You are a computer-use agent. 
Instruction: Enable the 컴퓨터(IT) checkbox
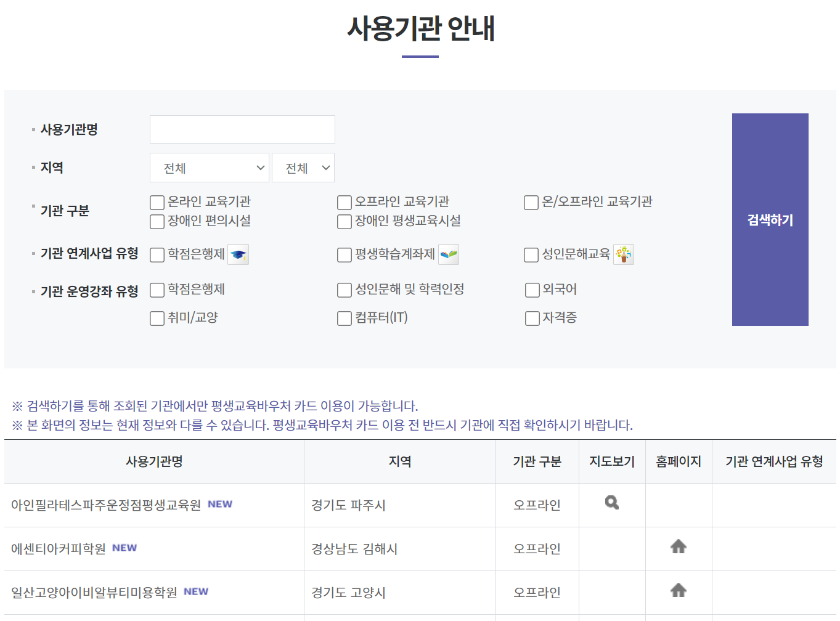tap(345, 318)
